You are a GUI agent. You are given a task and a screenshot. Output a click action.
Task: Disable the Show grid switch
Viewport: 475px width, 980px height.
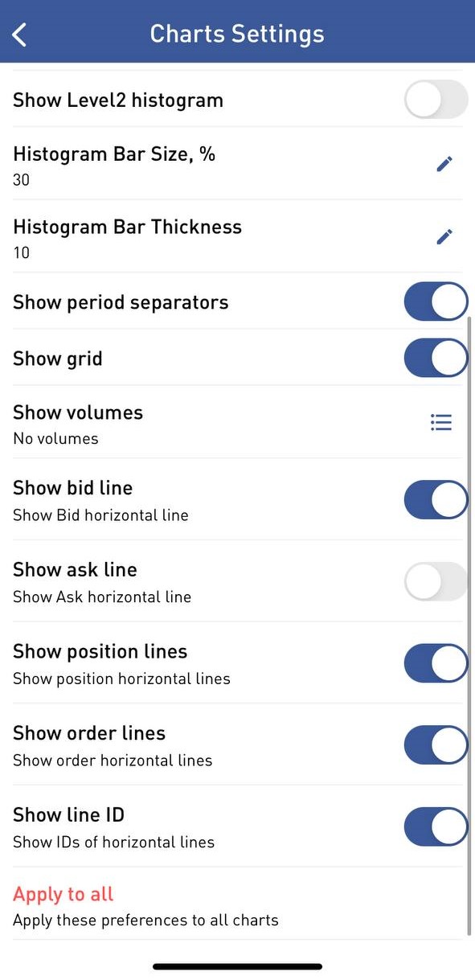(x=436, y=358)
